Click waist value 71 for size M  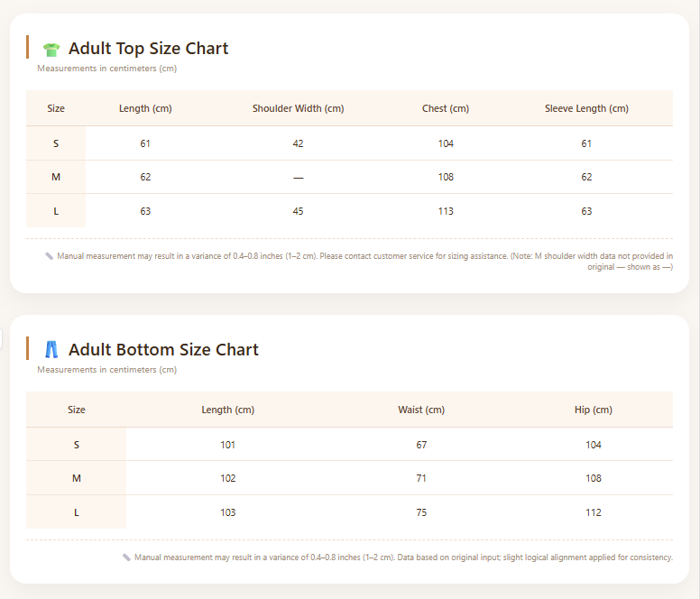click(421, 478)
